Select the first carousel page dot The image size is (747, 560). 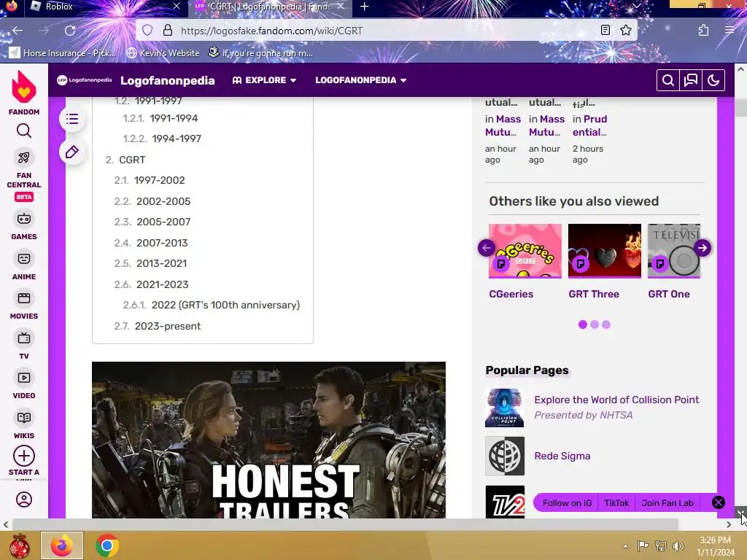583,324
